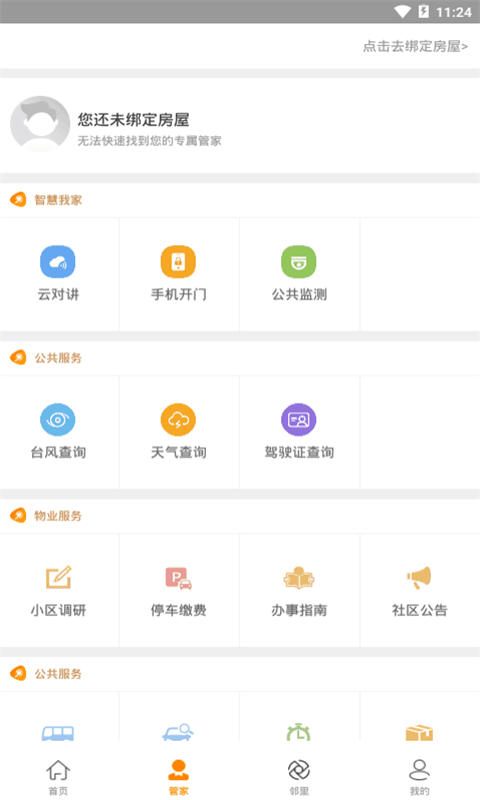Tap the green clock icon in the last row
480x800 pixels.
click(298, 732)
